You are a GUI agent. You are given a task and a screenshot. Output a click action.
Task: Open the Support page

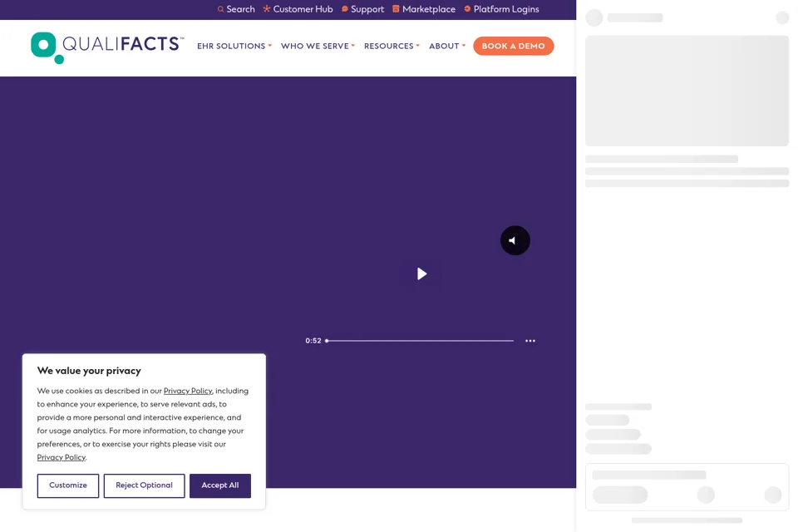(x=367, y=9)
